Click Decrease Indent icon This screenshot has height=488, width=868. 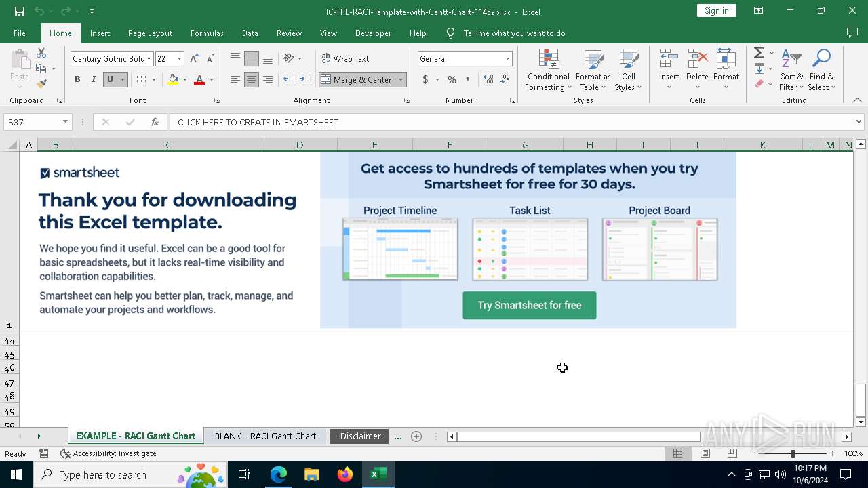pyautogui.click(x=289, y=79)
